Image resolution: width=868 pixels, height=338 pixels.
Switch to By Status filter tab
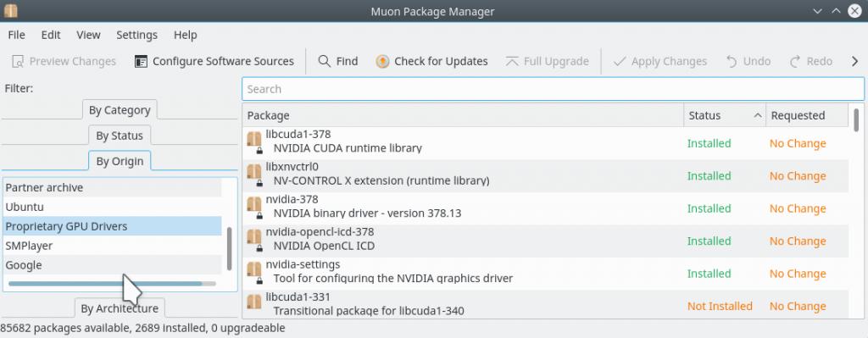click(120, 136)
